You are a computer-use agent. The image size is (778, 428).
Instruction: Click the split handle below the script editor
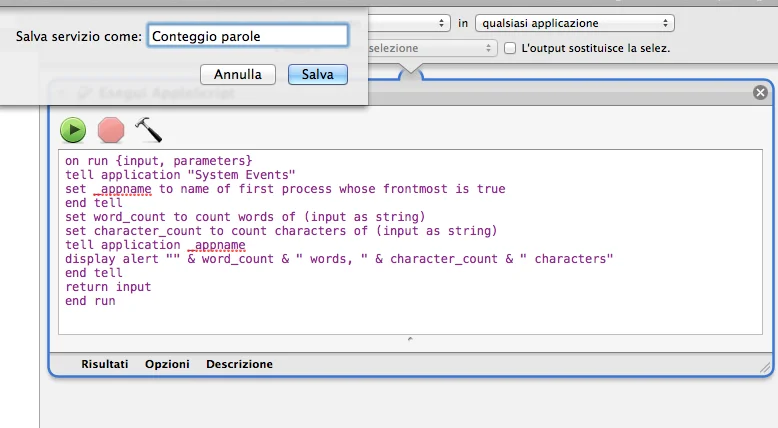pos(409,340)
